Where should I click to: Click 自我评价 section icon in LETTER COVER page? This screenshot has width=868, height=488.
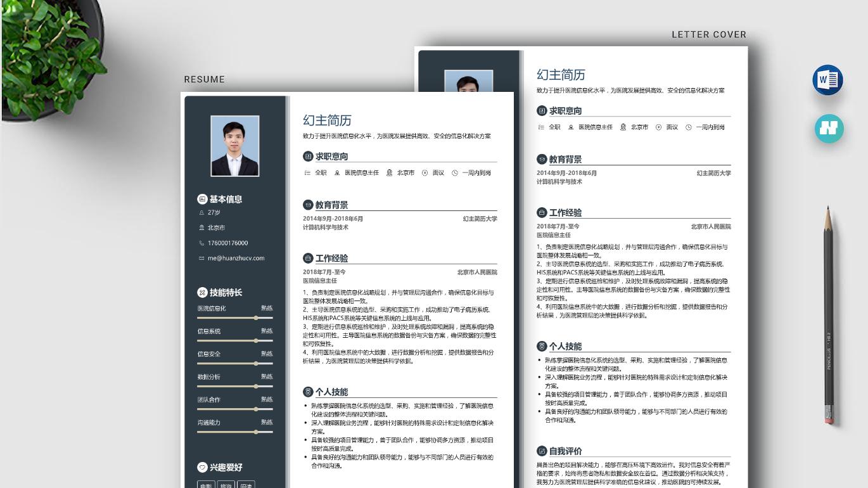pyautogui.click(x=542, y=451)
